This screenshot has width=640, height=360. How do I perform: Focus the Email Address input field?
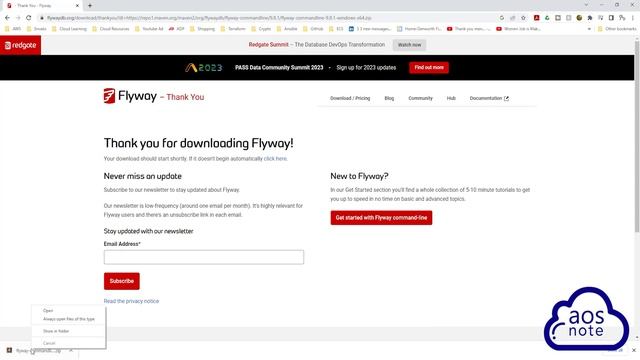(x=204, y=257)
